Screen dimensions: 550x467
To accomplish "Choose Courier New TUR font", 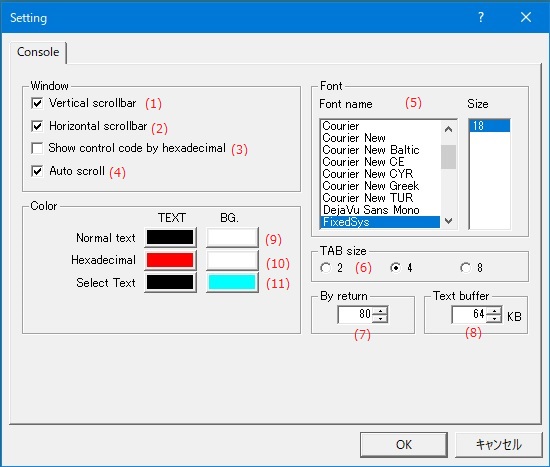I will 381,198.
